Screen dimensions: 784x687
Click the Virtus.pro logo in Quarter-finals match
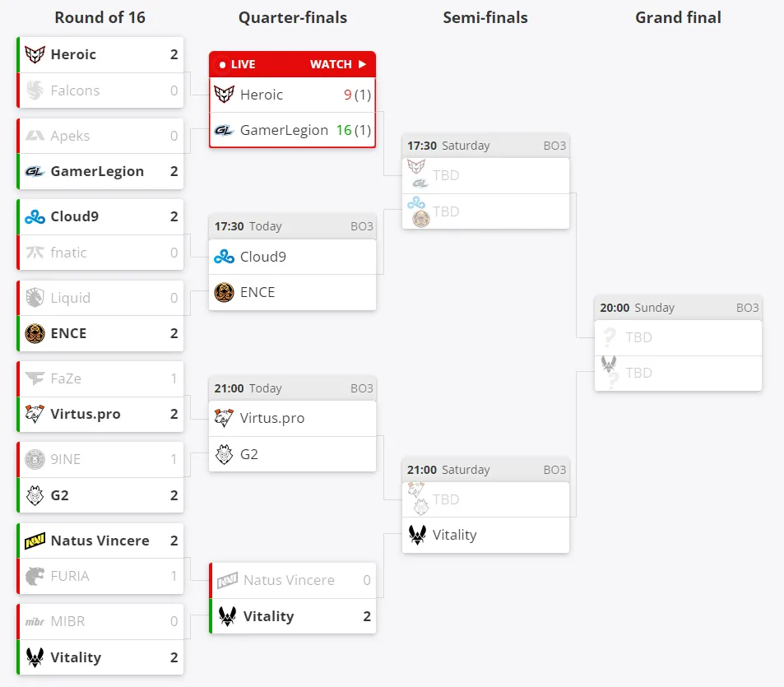coord(224,418)
